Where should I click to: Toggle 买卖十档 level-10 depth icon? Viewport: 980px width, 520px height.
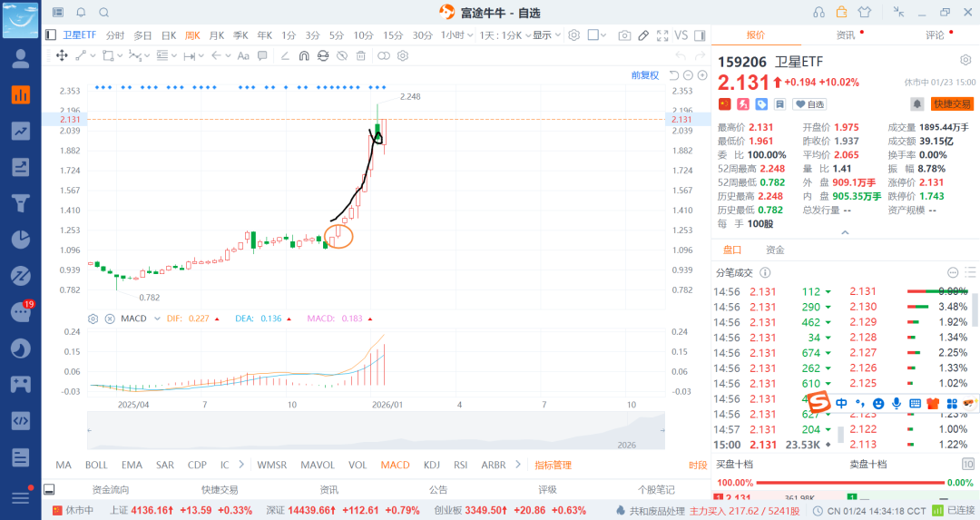967,464
